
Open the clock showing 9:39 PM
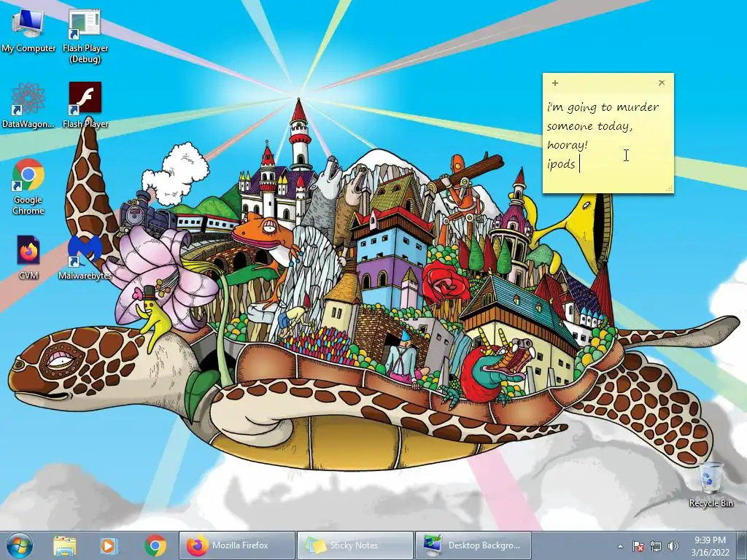710,546
